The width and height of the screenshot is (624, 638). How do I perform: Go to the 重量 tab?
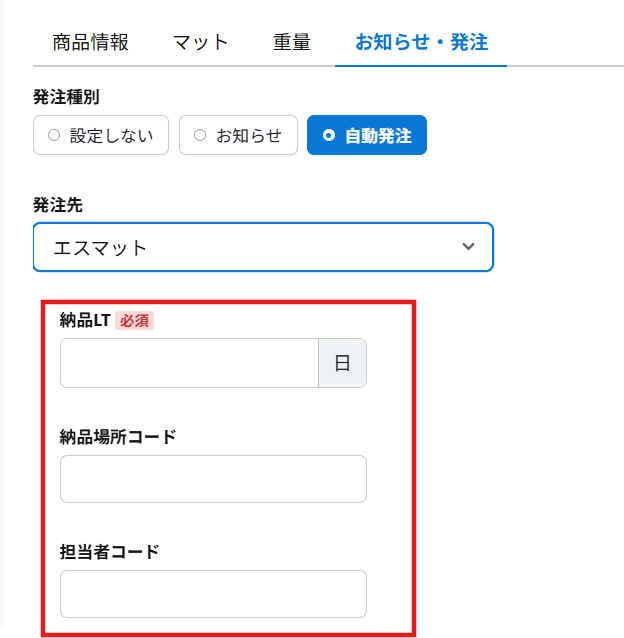pyautogui.click(x=291, y=42)
